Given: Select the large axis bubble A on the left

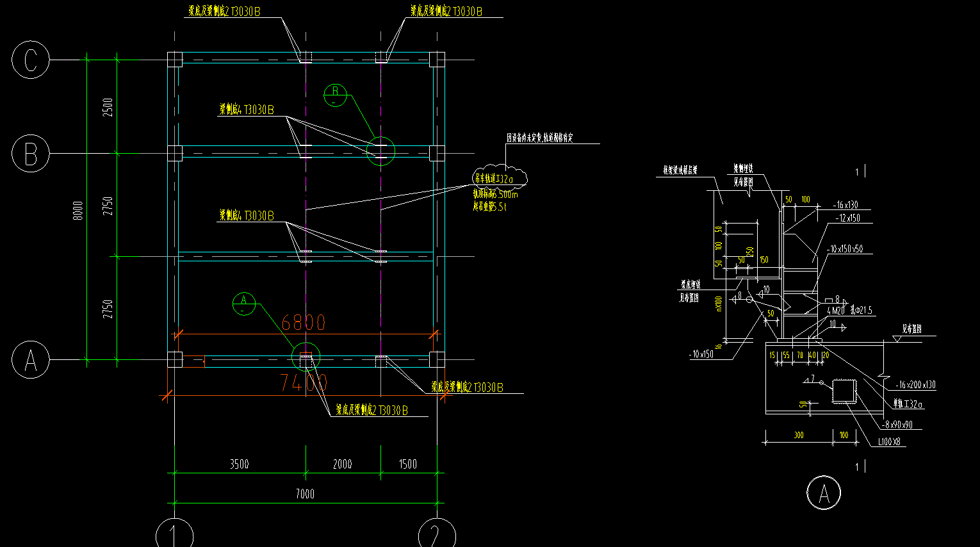Looking at the screenshot, I should click(x=31, y=359).
